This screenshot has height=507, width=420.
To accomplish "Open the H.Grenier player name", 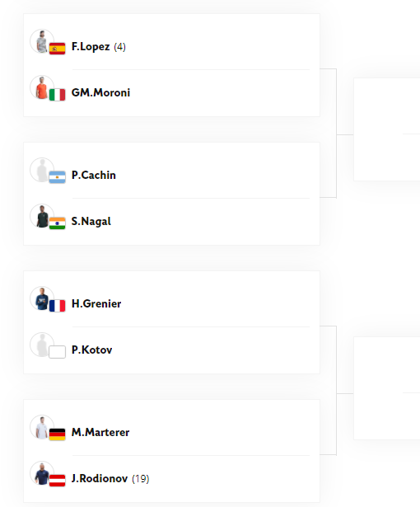I will tap(96, 303).
